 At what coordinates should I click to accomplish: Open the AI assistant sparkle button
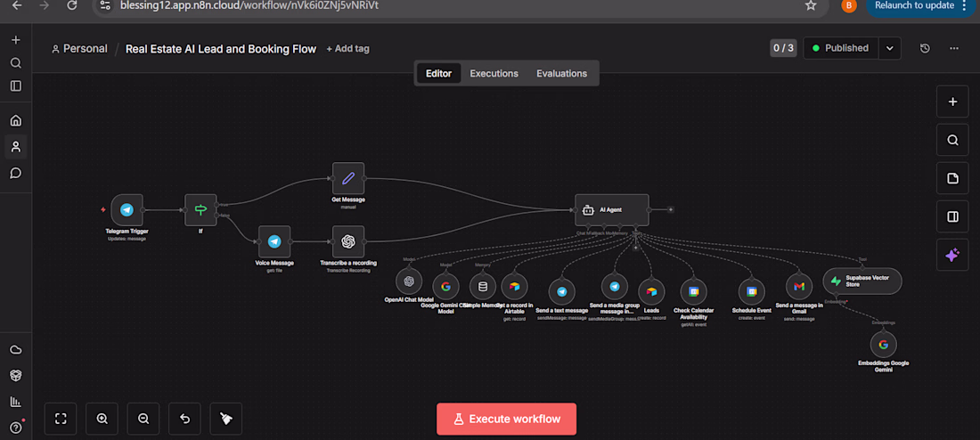[952, 255]
